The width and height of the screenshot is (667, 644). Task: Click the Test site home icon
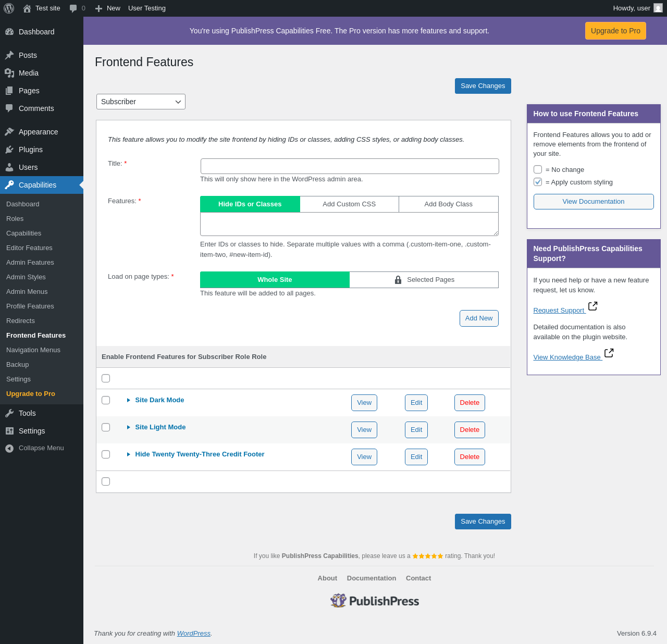click(x=27, y=8)
